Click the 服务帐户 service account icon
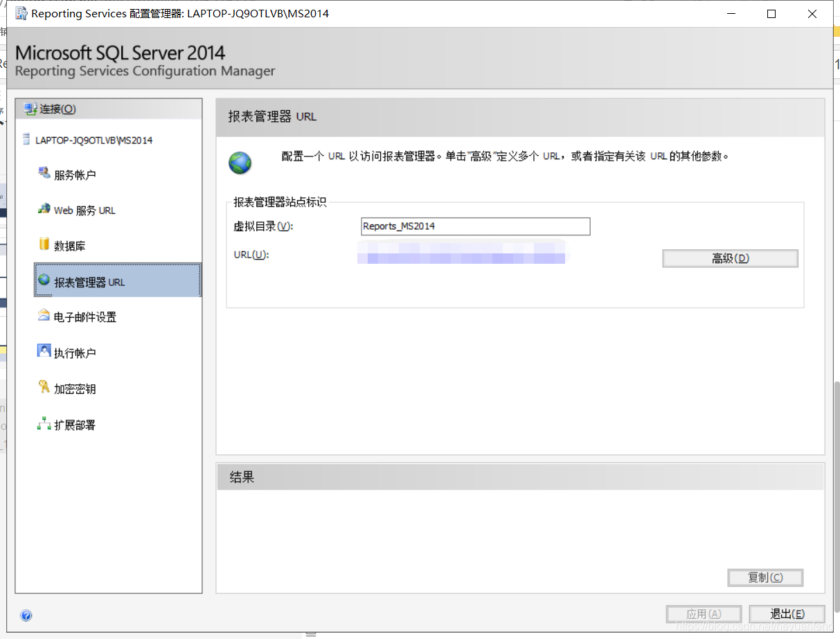Screen dimensions: 840x639 click(44, 172)
